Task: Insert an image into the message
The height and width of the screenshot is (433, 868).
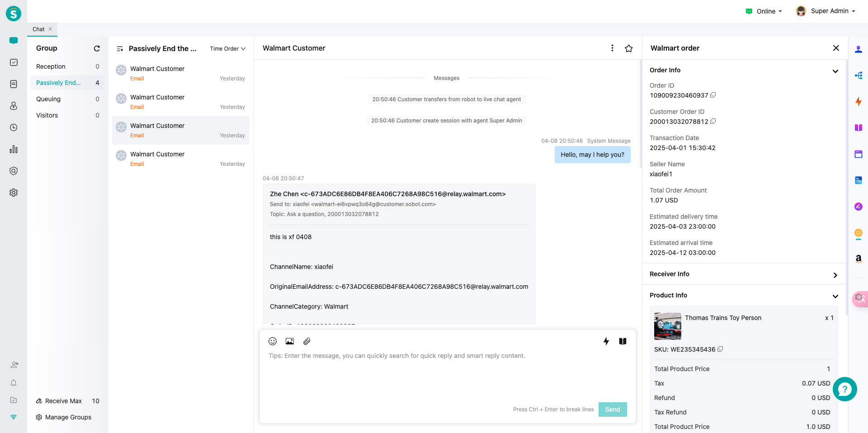Action: 290,341
